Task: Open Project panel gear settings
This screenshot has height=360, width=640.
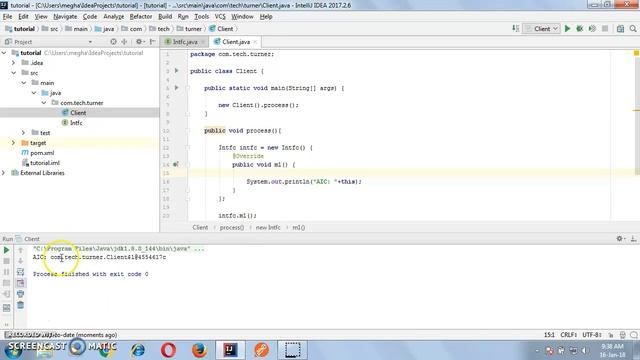Action: pos(139,42)
